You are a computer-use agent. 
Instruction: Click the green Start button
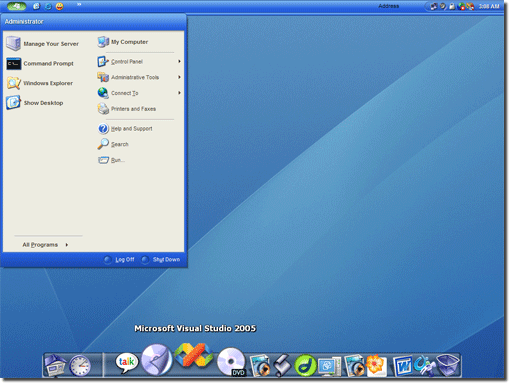[16, 6]
